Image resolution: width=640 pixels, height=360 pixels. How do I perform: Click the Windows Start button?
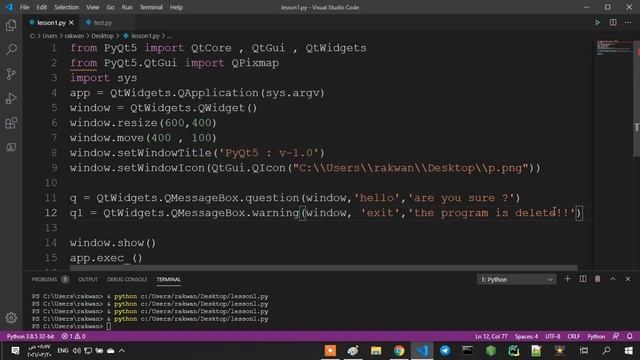pos(629,351)
